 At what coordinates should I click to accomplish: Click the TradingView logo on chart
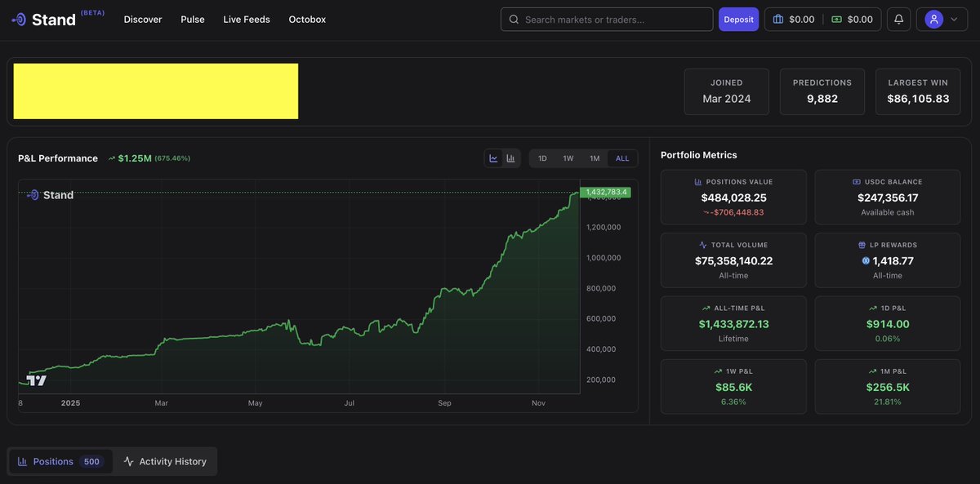37,380
